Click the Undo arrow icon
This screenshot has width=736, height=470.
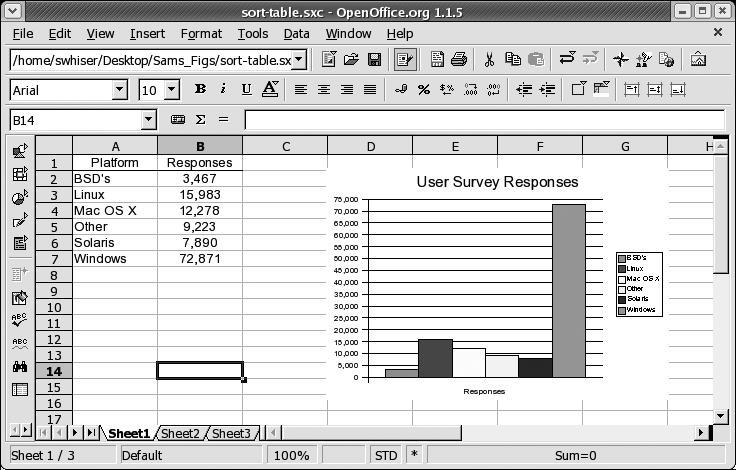[x=567, y=59]
